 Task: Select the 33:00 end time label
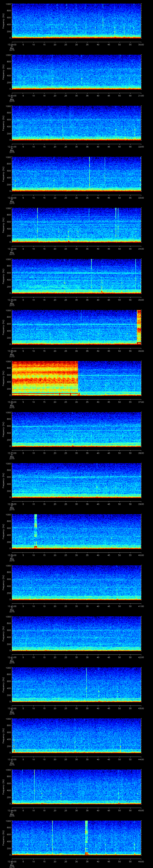pyautogui.click(x=141, y=198)
